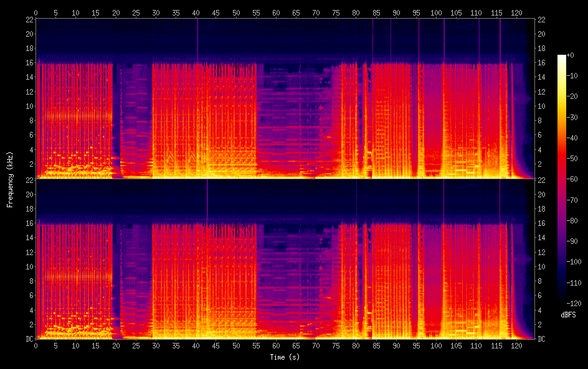The width and height of the screenshot is (588, 369).
Task: Click the "Frequency (kHz)" axis label
Action: coord(10,179)
